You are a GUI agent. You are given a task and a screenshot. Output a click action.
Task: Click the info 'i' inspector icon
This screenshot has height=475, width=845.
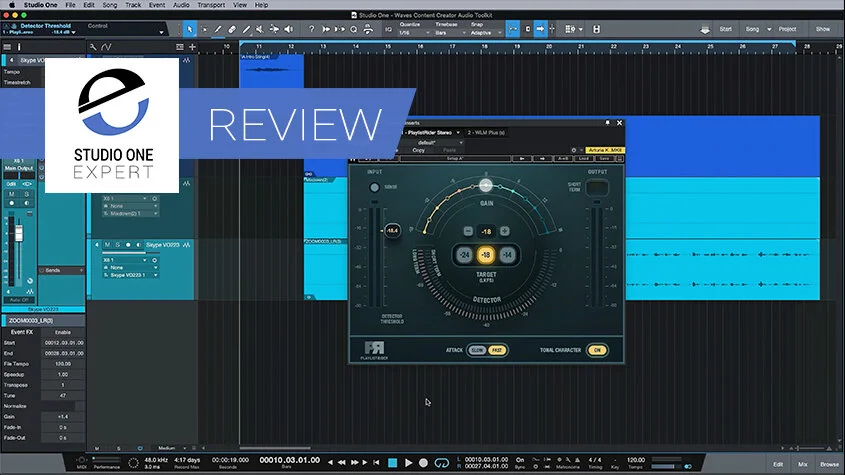coord(19,47)
